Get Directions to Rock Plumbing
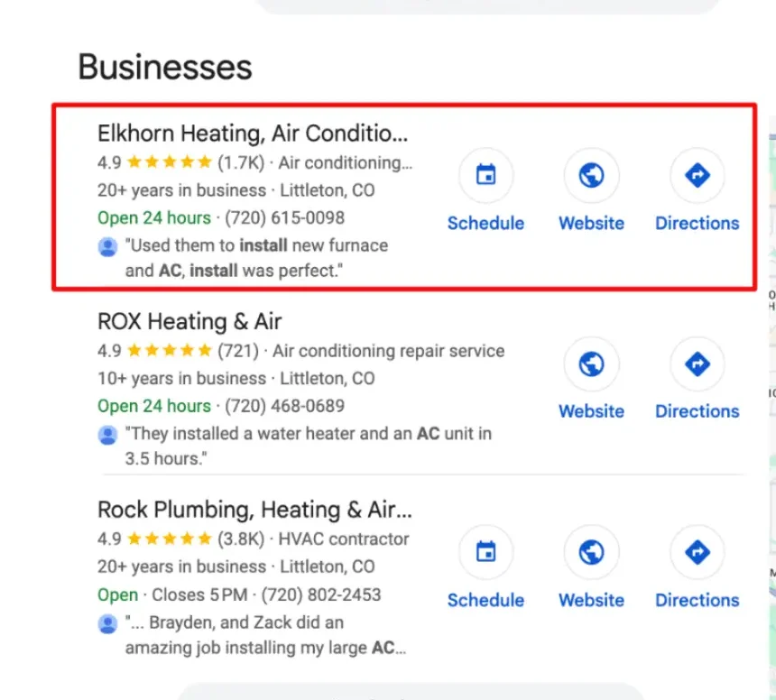The height and width of the screenshot is (700, 776). pyautogui.click(x=697, y=551)
